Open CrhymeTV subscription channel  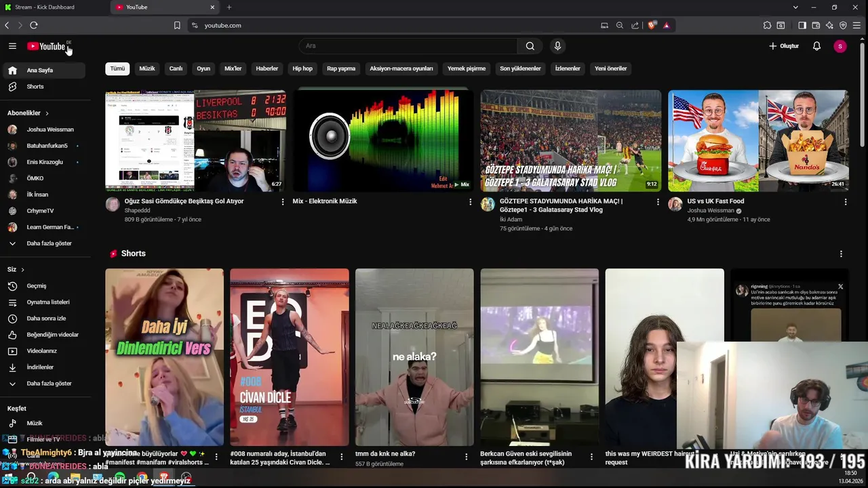(43, 211)
